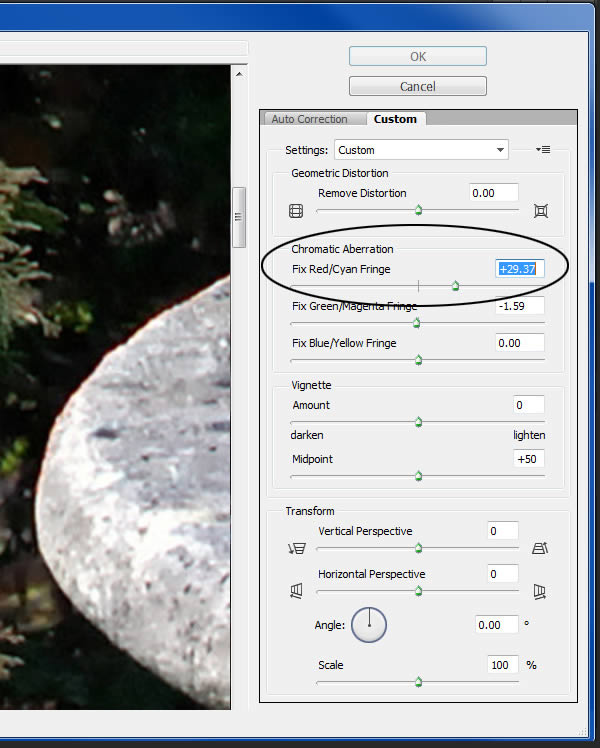Image resolution: width=600 pixels, height=748 pixels.
Task: Click the Vertical Perspective value field
Action: coord(503,531)
